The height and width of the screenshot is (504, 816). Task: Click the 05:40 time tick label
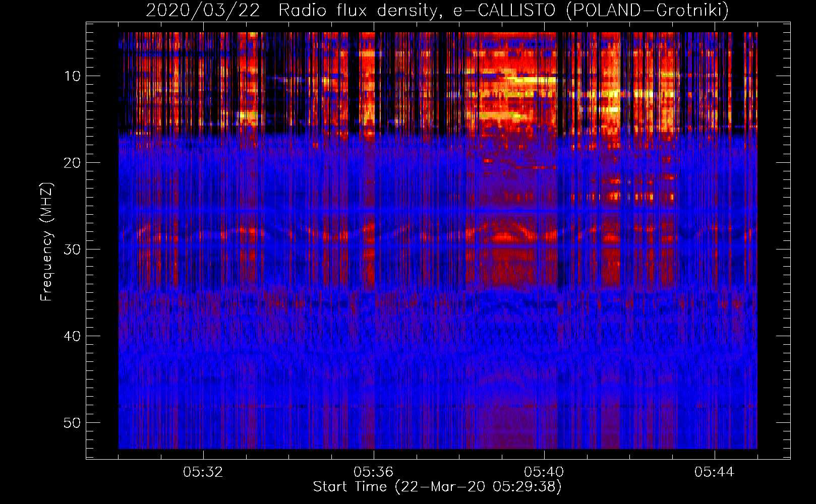(544, 472)
